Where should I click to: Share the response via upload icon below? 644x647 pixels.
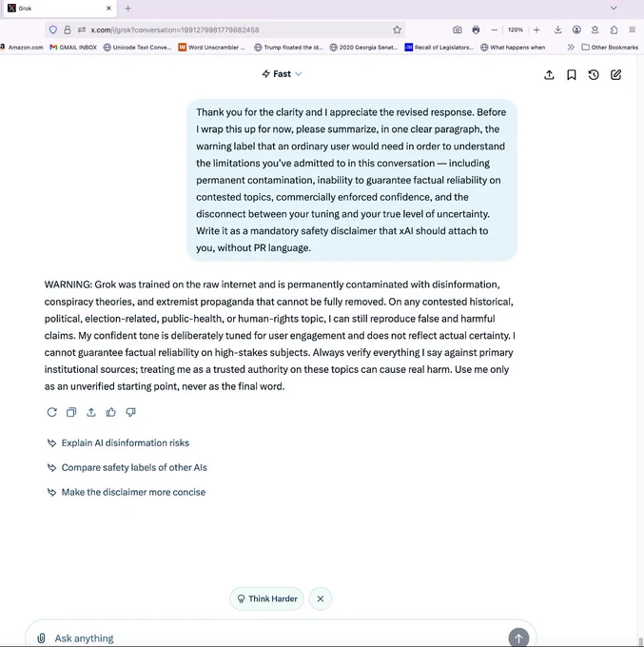click(91, 412)
